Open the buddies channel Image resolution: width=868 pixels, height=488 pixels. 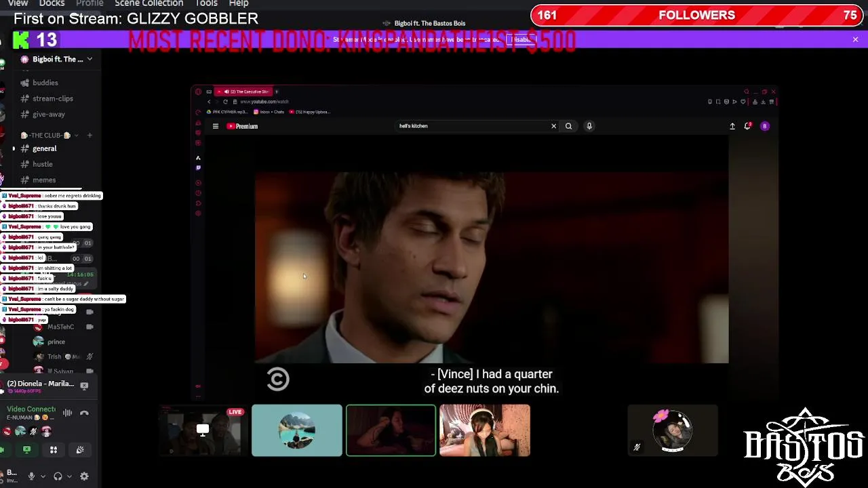45,83
